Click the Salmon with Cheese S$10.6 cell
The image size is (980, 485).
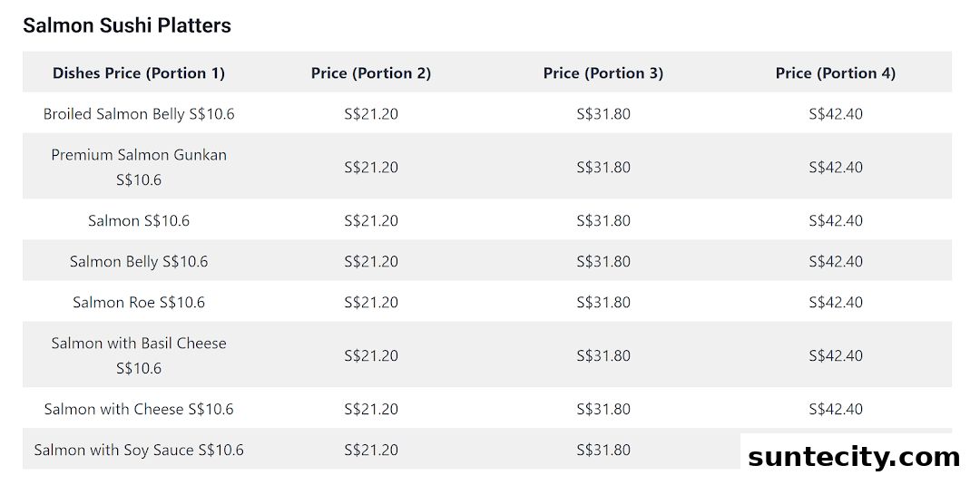coord(139,410)
